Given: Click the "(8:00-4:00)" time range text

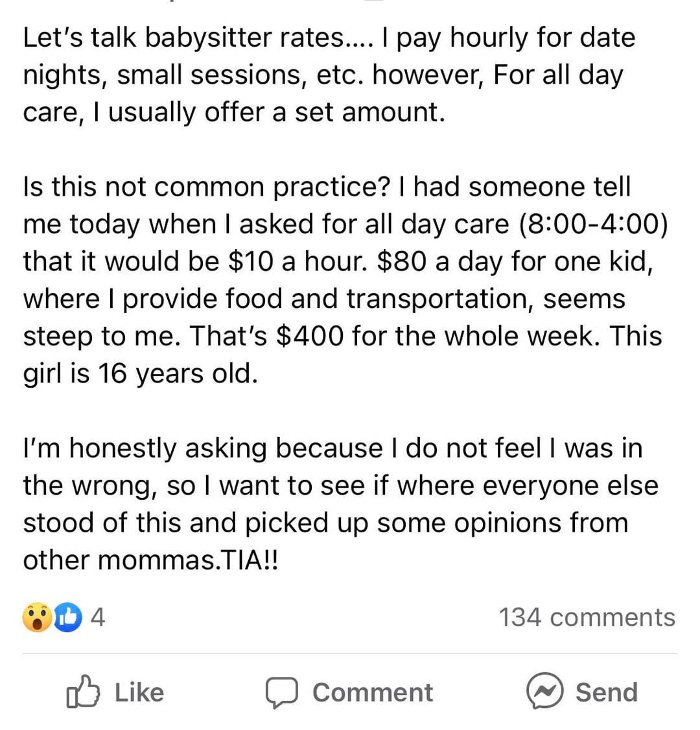Looking at the screenshot, I should tap(593, 224).
